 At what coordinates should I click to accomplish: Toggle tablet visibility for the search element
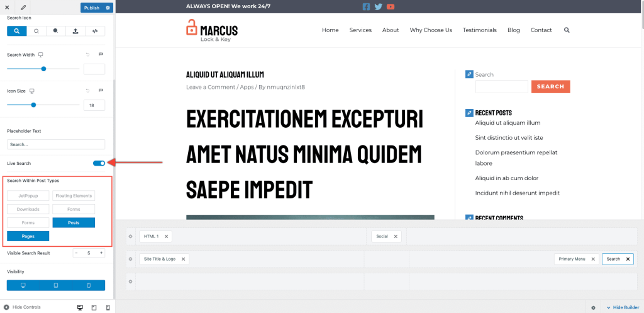point(56,285)
